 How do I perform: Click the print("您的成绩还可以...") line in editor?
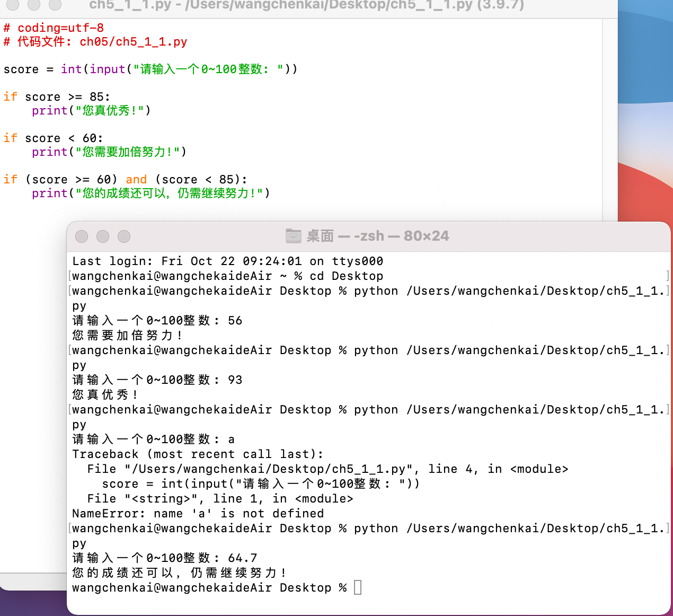tap(151, 193)
